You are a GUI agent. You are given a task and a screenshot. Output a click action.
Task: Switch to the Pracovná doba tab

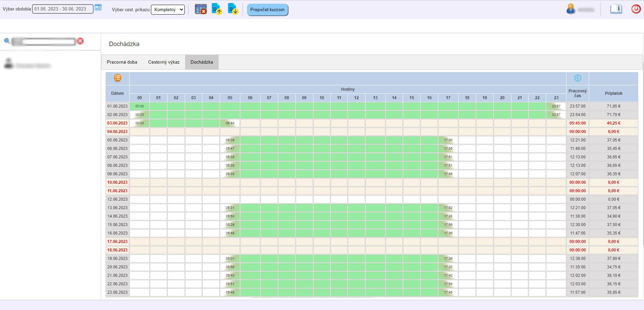click(x=122, y=62)
